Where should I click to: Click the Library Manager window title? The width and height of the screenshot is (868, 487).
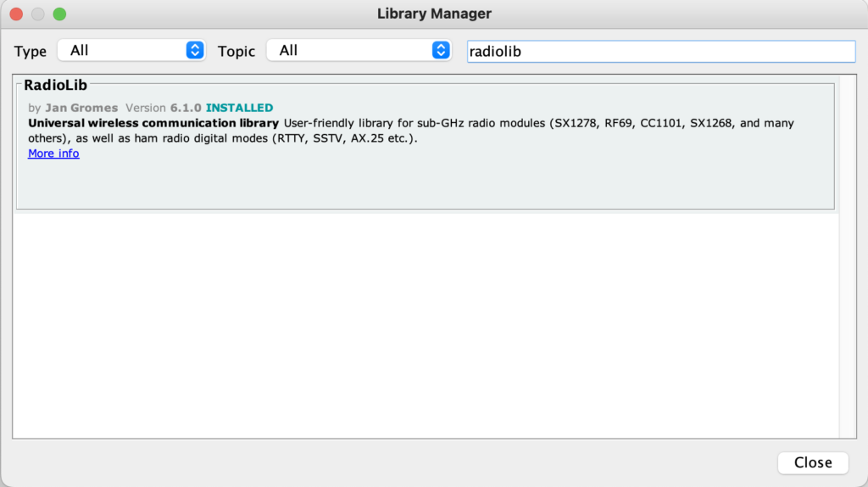(x=434, y=14)
